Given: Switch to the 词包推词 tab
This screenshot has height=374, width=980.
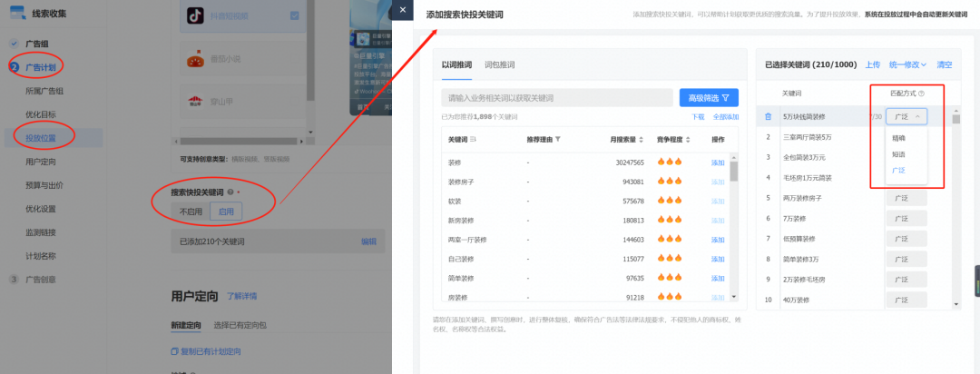Looking at the screenshot, I should (499, 65).
